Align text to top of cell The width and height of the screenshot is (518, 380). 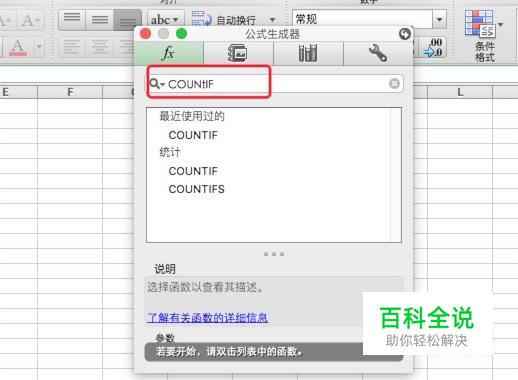(72, 20)
